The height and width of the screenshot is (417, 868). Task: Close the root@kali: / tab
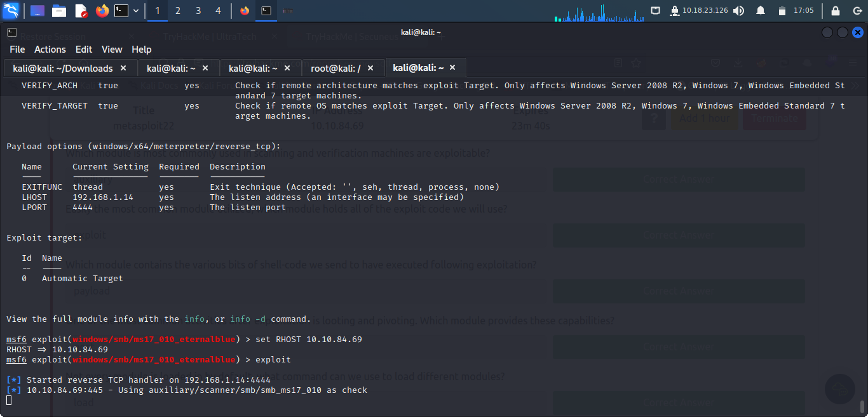tap(370, 68)
